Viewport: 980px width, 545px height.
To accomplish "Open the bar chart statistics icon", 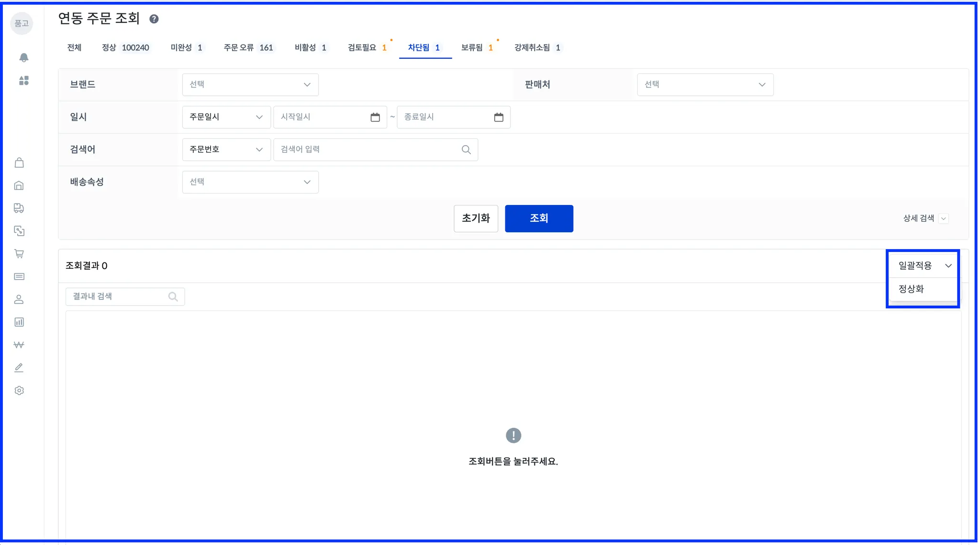I will [19, 322].
